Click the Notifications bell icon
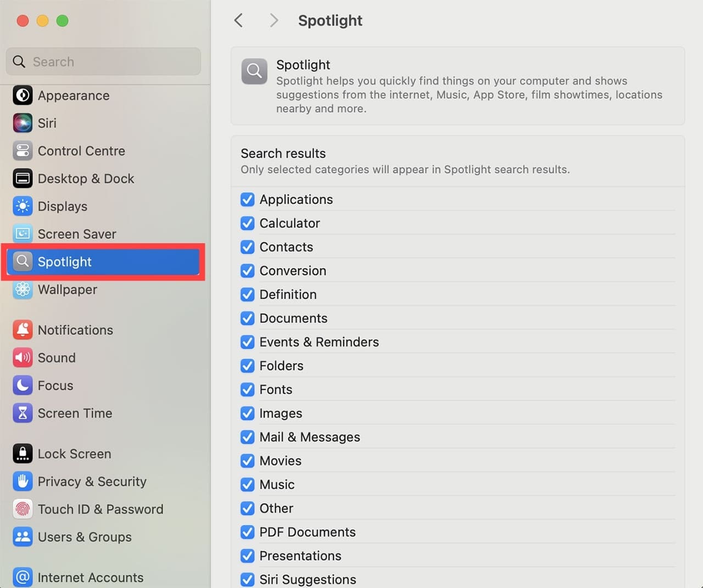 pyautogui.click(x=23, y=330)
